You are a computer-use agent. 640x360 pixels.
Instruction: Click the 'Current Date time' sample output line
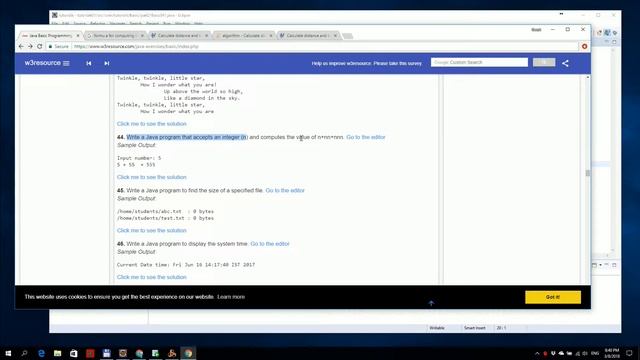point(186,265)
